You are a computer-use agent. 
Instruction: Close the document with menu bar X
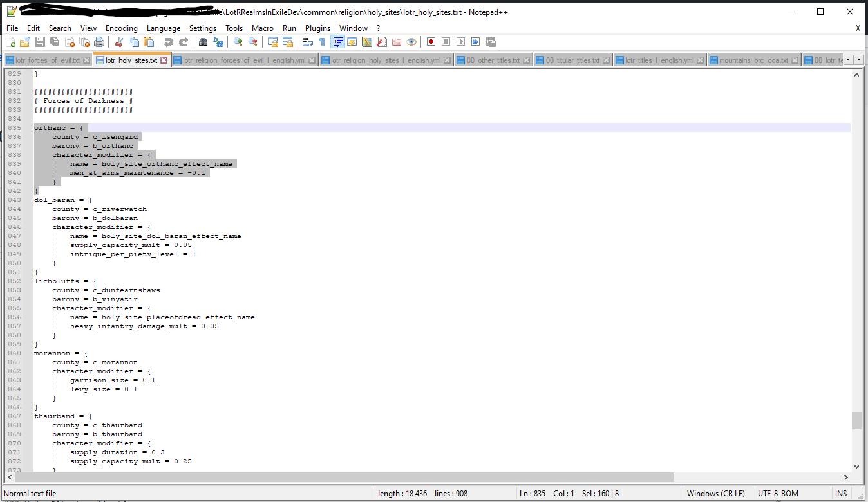click(858, 28)
